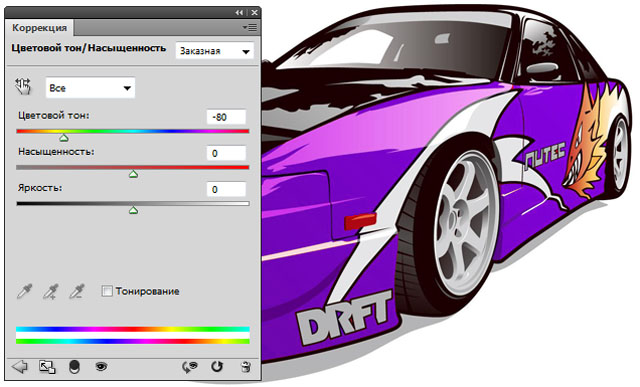Image resolution: width=640 pixels, height=387 pixels.
Task: Click the Яркость value field
Action: point(226,189)
